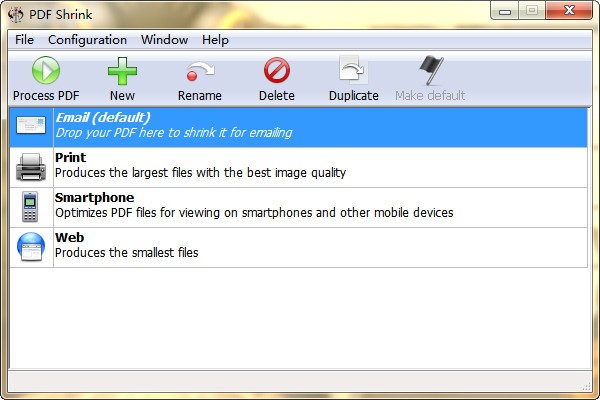
Task: Click the 'New' toolbar label
Action: coord(122,96)
